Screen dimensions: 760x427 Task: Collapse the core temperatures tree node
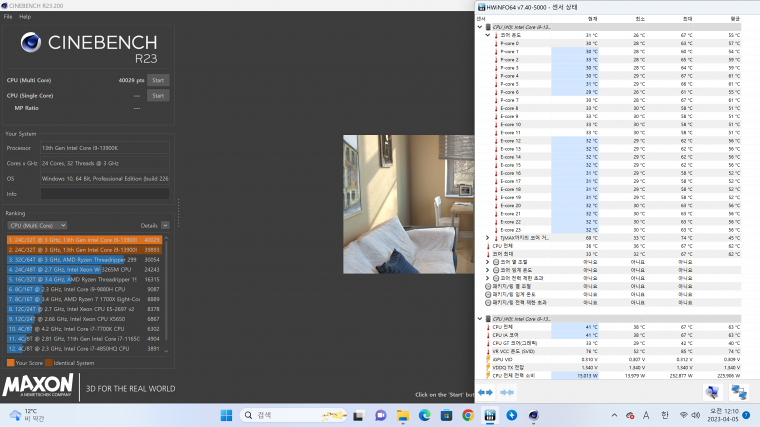pyautogui.click(x=488, y=35)
